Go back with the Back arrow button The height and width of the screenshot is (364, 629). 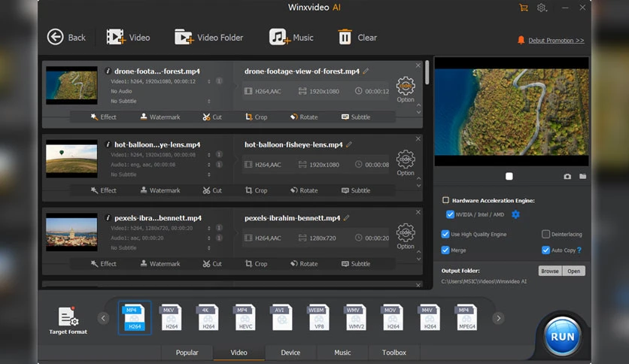tap(66, 38)
